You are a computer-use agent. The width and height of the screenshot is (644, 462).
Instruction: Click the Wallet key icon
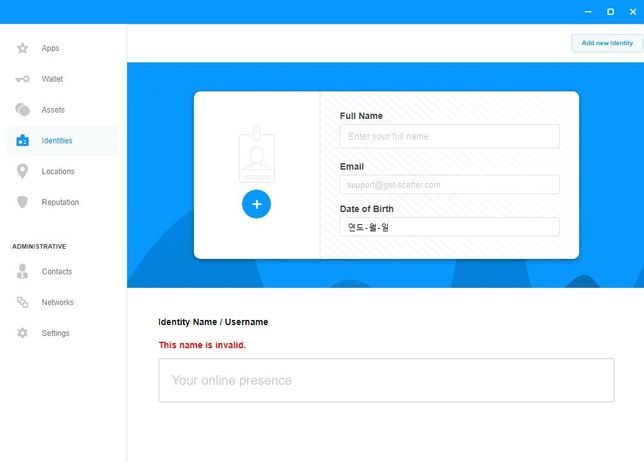(x=22, y=79)
